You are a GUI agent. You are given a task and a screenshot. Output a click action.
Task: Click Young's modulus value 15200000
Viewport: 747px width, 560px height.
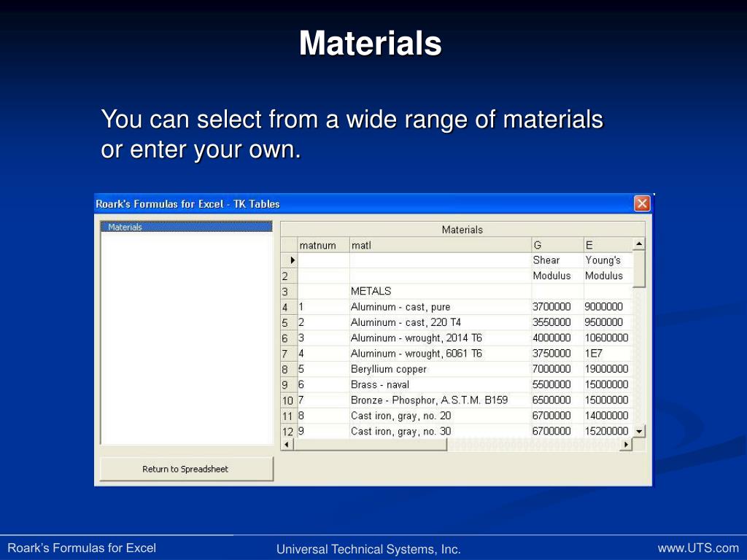pos(608,431)
